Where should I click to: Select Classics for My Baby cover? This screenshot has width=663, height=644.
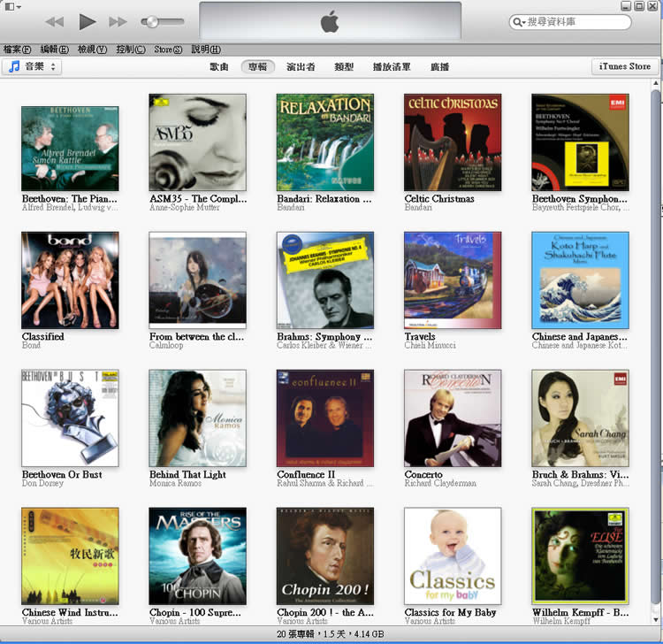[453, 556]
